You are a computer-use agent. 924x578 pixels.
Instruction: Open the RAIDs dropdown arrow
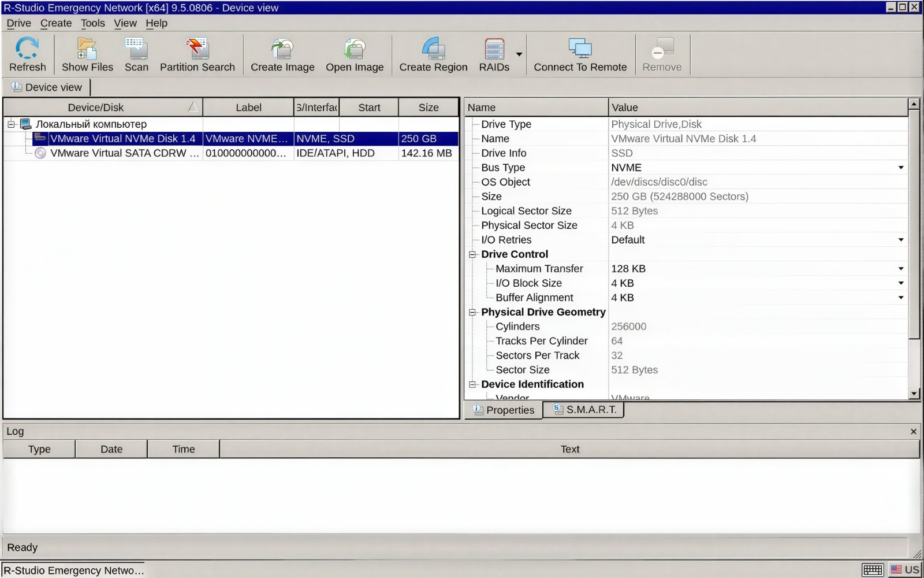point(519,54)
